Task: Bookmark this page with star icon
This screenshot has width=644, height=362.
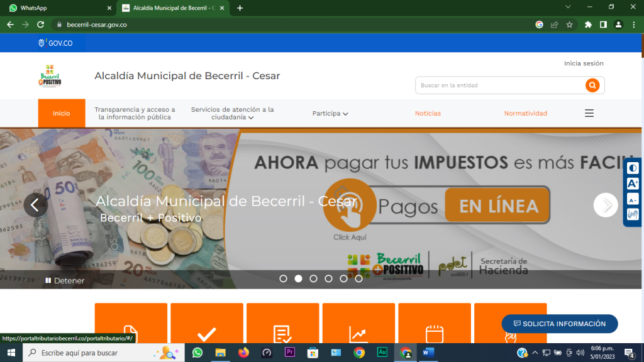Action: [569, 25]
